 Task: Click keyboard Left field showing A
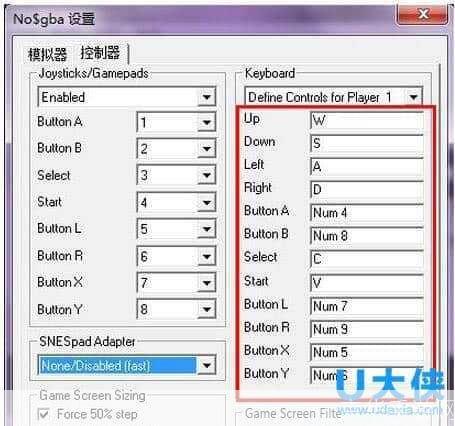367,166
